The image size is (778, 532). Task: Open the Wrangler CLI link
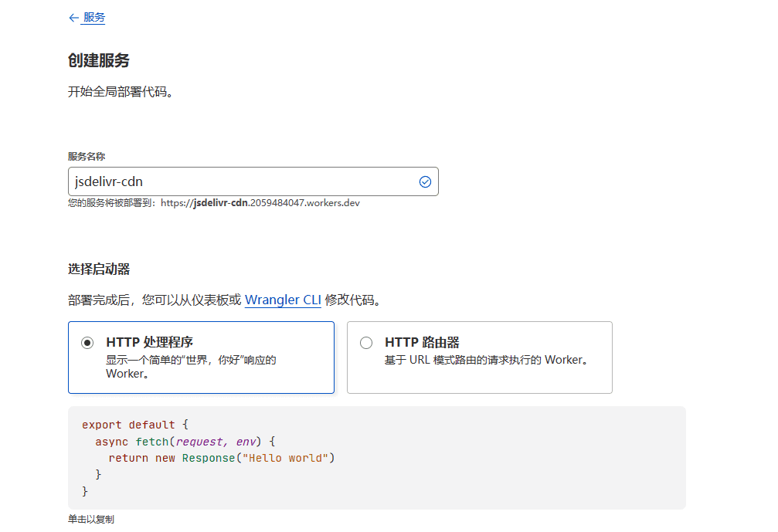coord(283,300)
